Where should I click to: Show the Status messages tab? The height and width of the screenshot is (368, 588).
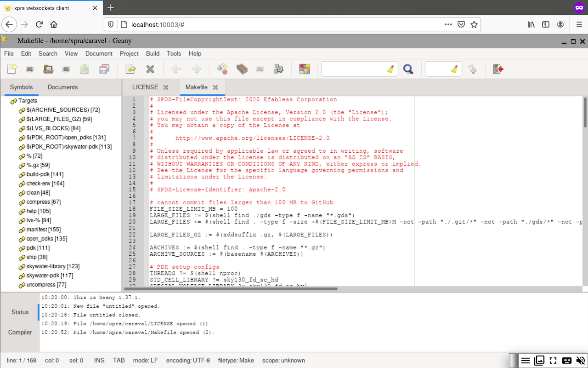20,312
